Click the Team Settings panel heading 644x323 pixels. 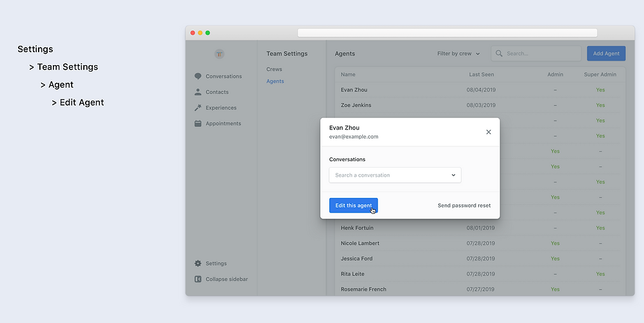(x=287, y=54)
